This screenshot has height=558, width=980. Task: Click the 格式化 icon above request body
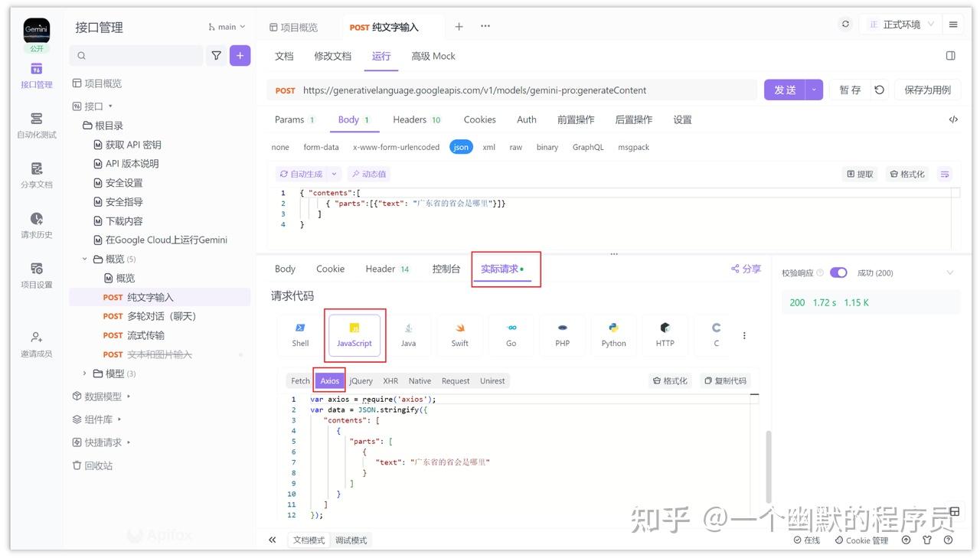[907, 174]
